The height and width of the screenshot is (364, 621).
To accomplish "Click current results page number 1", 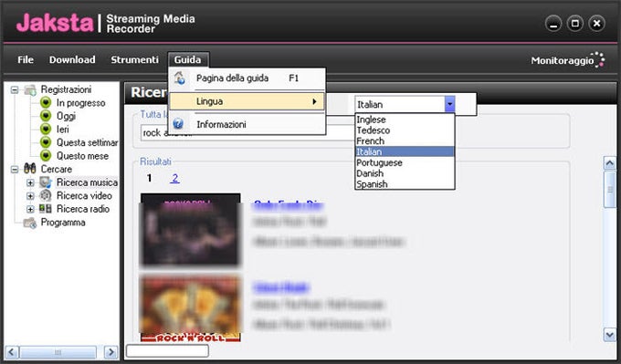I will 149,178.
